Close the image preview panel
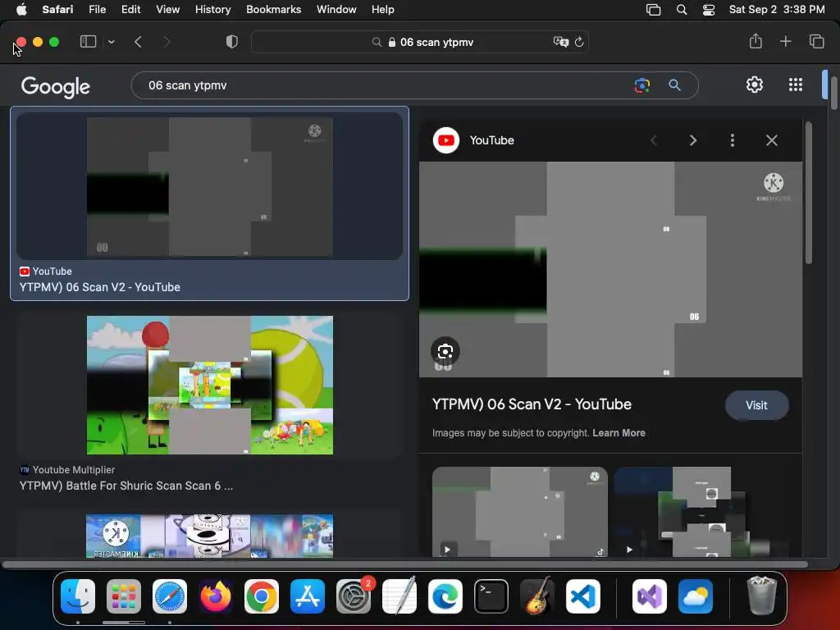This screenshot has height=630, width=840. click(771, 140)
